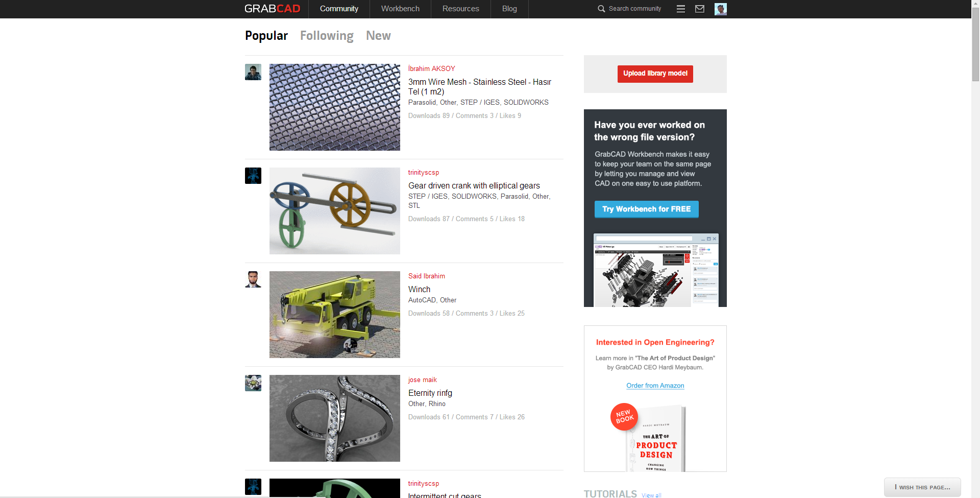Open Gear driven crank with elliptical gears
The width and height of the screenshot is (980, 498).
474,186
